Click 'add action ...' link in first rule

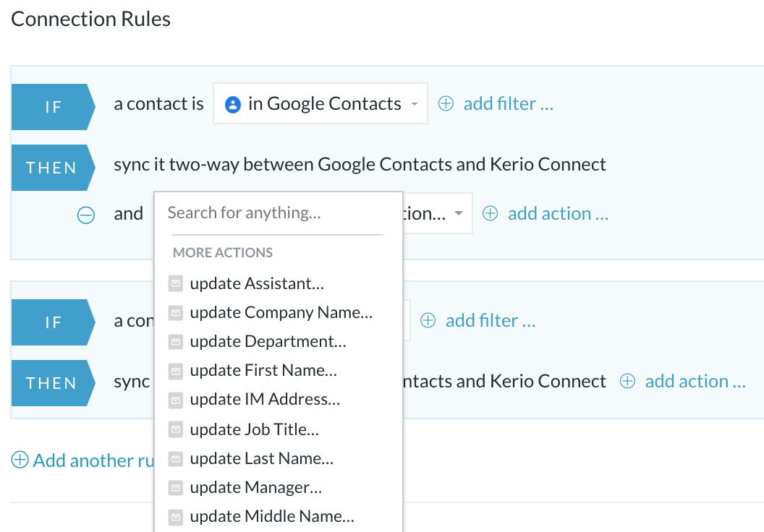coord(558,214)
